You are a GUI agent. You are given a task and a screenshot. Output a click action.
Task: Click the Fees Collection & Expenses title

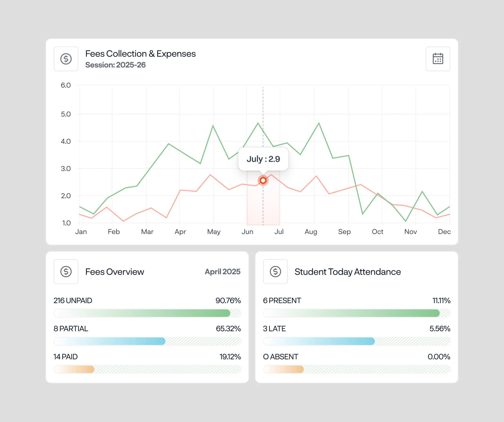[141, 54]
